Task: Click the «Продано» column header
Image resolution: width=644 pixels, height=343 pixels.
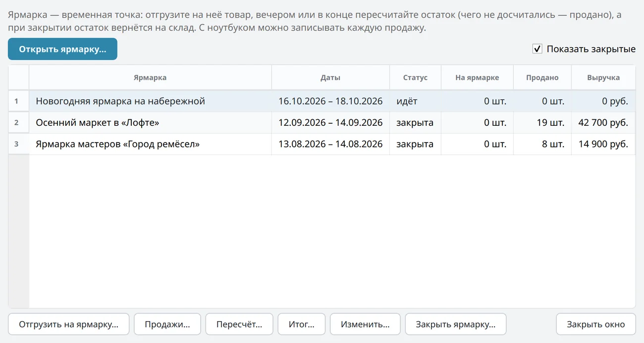Action: 542,78
